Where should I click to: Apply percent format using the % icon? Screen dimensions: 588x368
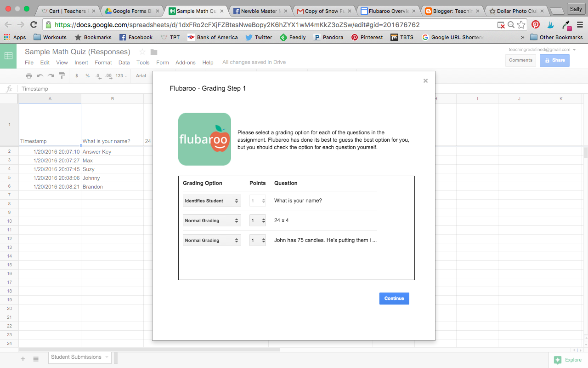point(87,75)
